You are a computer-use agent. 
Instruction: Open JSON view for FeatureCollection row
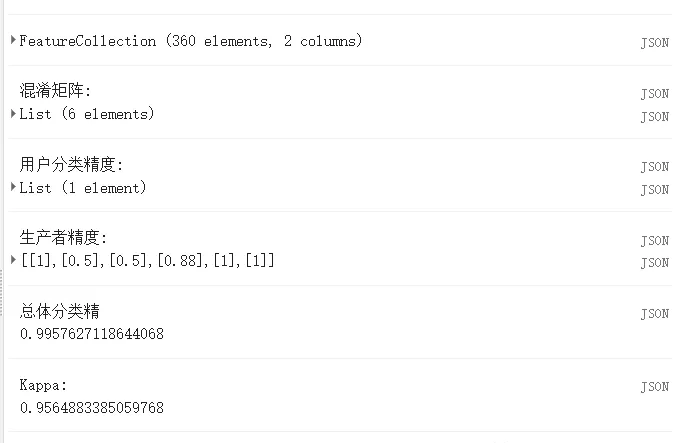(x=655, y=42)
